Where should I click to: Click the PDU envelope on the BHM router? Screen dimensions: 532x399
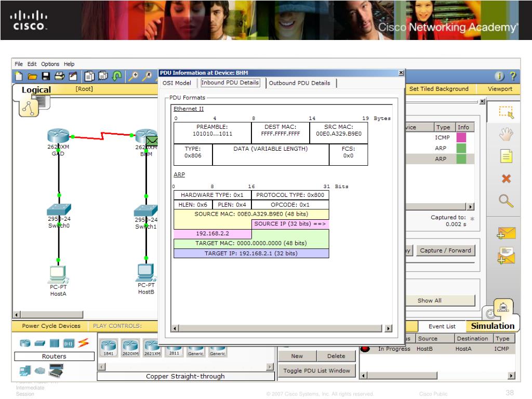click(152, 140)
